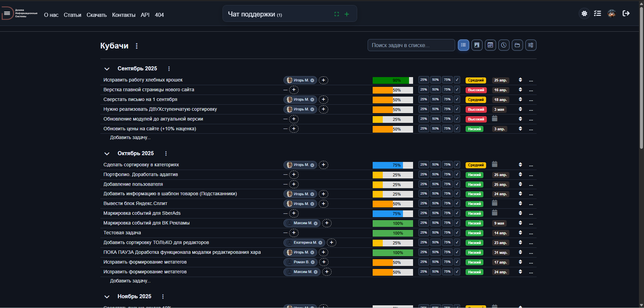
Task: Collapse the Сентябрь 2025 group
Action: pyautogui.click(x=107, y=69)
